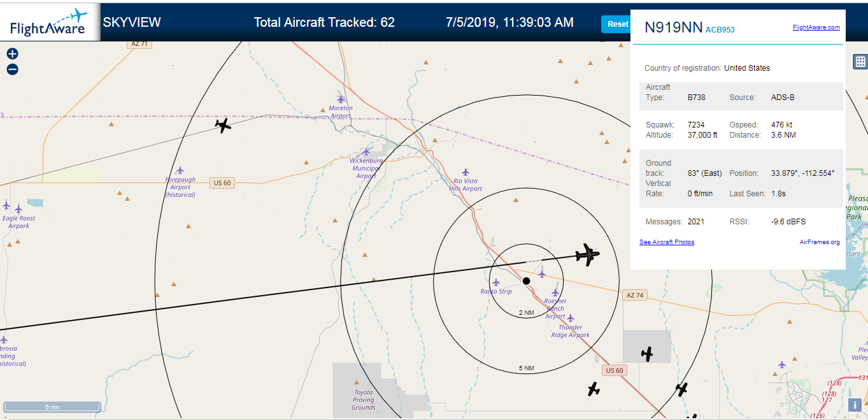Select the Forepaugh Airport marker

coord(180,170)
